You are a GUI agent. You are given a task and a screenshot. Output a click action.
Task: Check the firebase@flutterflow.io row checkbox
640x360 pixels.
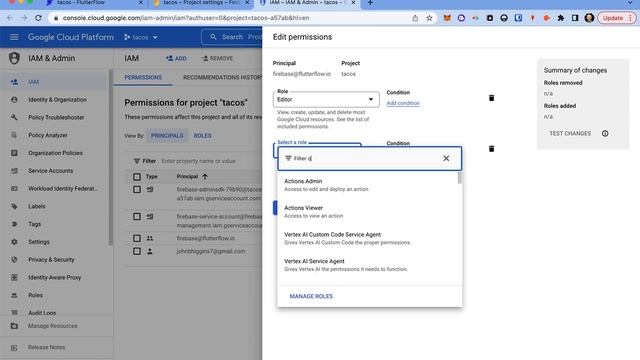137,238
